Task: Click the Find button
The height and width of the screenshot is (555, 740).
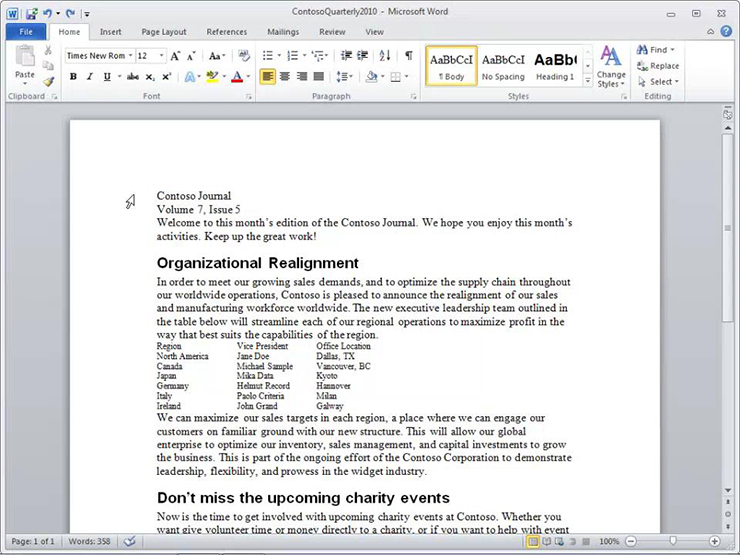Action: 656,50
